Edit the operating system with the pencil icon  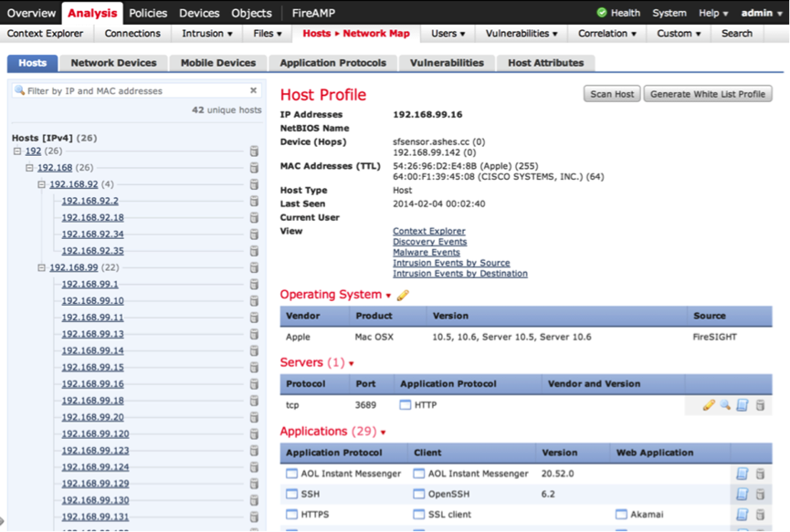click(x=403, y=296)
